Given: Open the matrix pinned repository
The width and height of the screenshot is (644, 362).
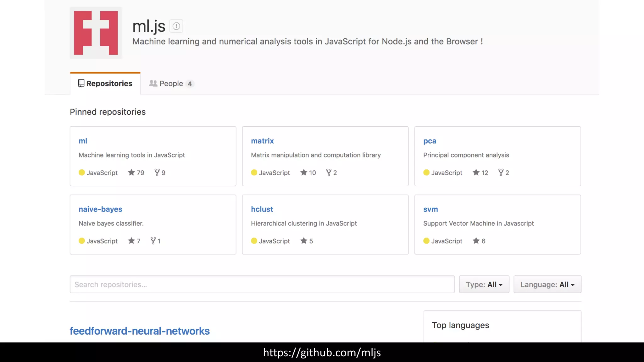Looking at the screenshot, I should click(x=262, y=141).
